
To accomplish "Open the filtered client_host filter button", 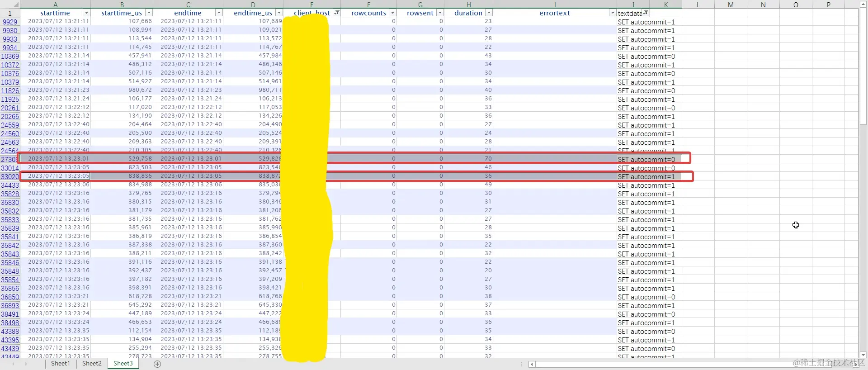I will coord(336,13).
